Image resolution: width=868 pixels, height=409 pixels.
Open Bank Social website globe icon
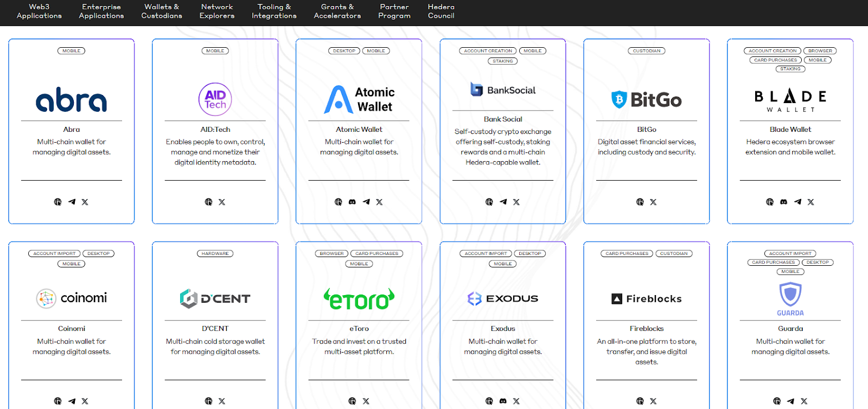click(489, 202)
